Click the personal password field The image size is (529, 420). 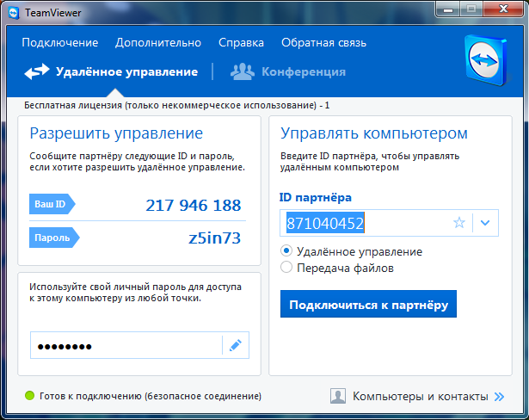pos(125,346)
